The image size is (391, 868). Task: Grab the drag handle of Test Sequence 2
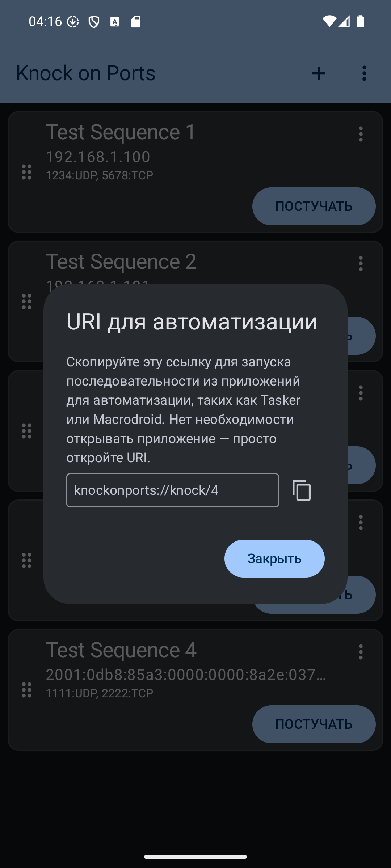coord(27,302)
